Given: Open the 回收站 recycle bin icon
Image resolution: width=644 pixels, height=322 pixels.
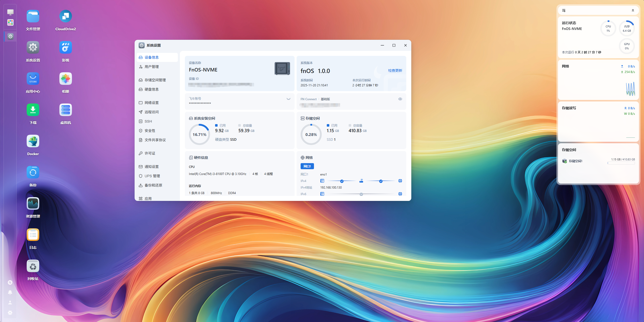Looking at the screenshot, I should tap(33, 266).
